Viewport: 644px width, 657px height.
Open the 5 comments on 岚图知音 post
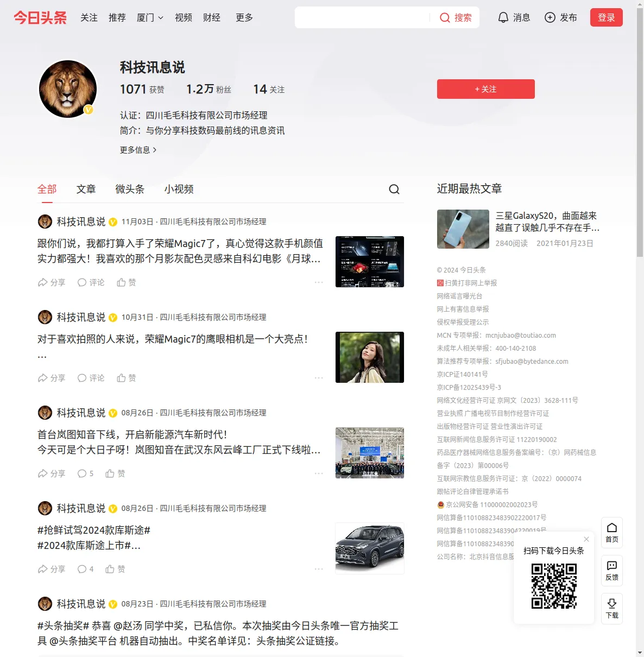pyautogui.click(x=85, y=473)
